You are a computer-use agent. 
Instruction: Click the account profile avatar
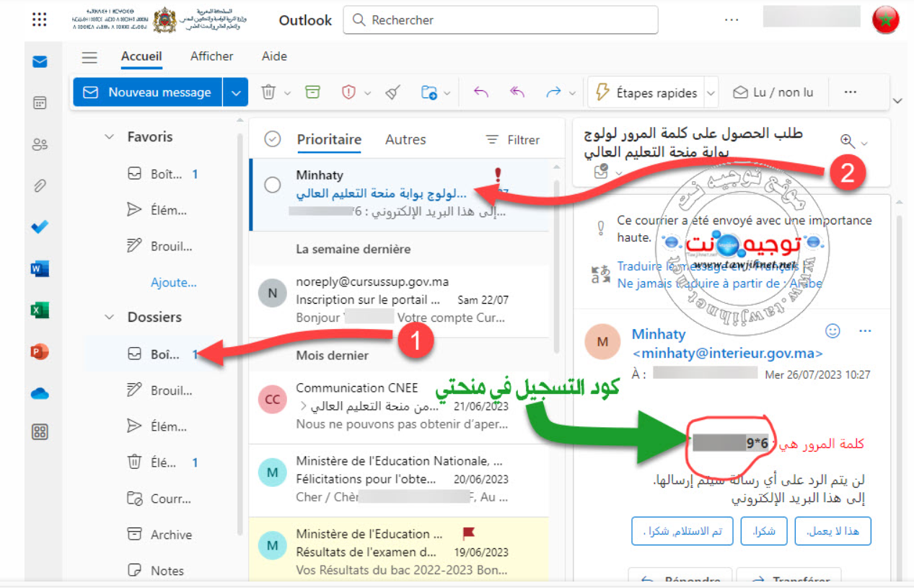point(886,19)
